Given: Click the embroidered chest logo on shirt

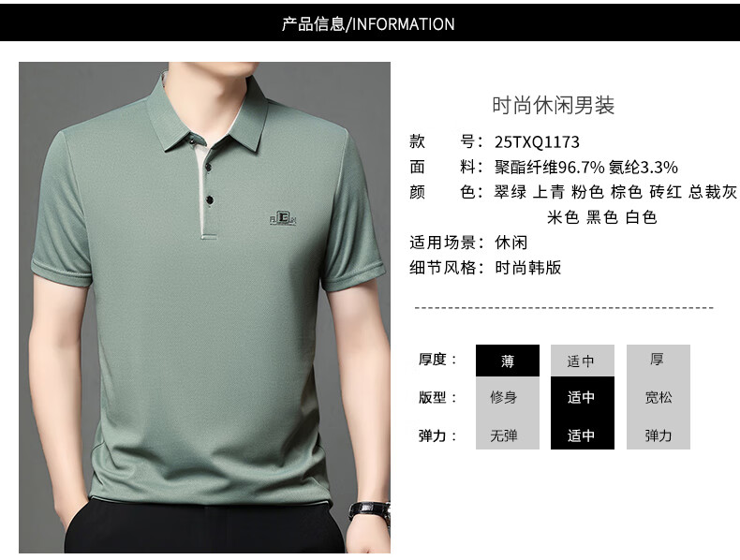Looking at the screenshot, I should 283,218.
